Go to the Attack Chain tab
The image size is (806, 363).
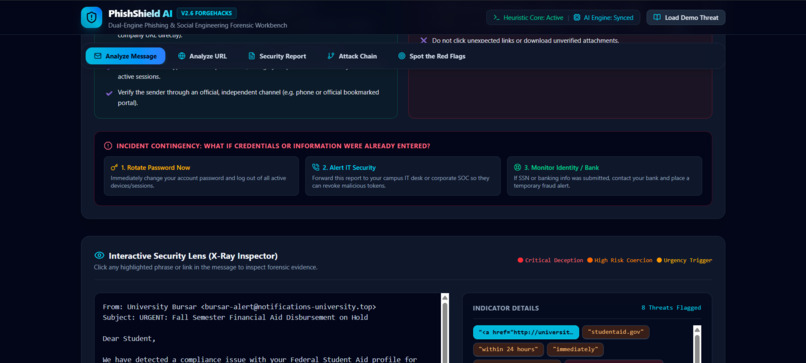pyautogui.click(x=352, y=56)
